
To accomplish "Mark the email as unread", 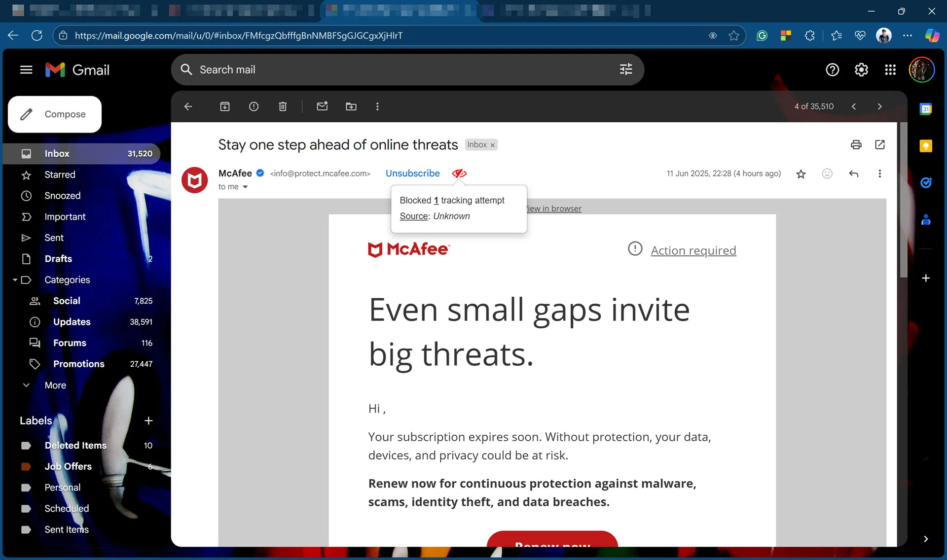I will coord(323,106).
